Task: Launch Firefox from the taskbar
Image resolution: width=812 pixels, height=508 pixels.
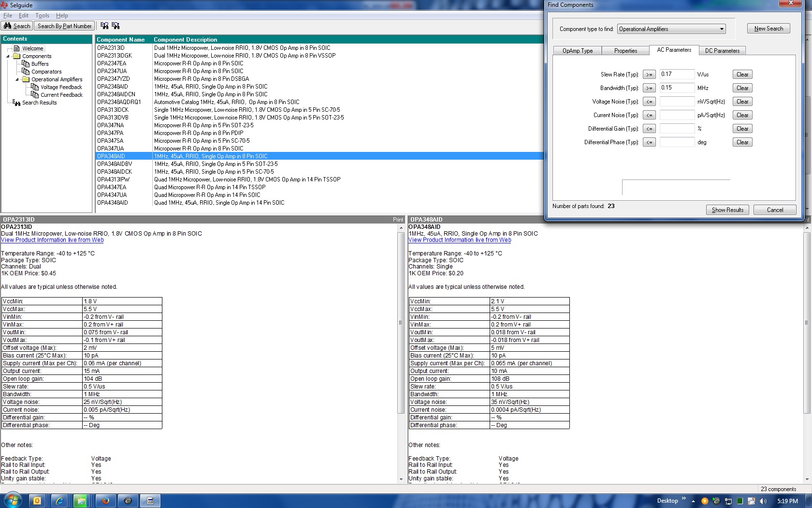Action: (105, 501)
